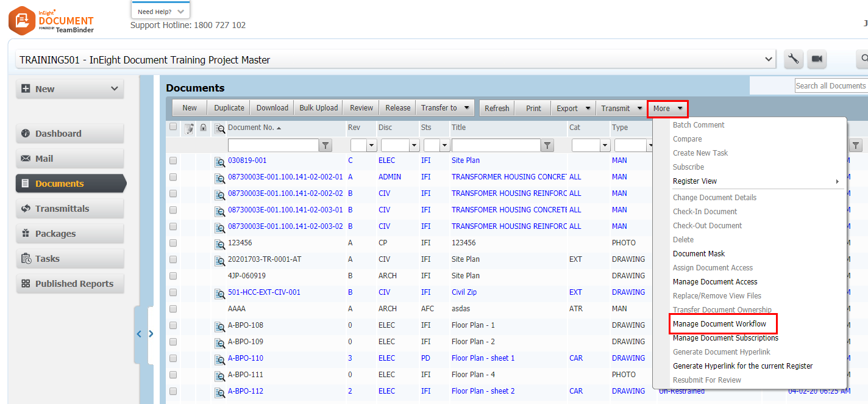Click the lock icon column header

[x=203, y=128]
